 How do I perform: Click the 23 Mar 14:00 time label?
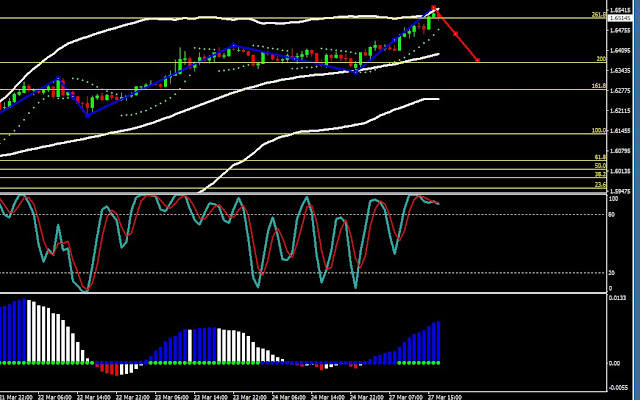(211, 397)
